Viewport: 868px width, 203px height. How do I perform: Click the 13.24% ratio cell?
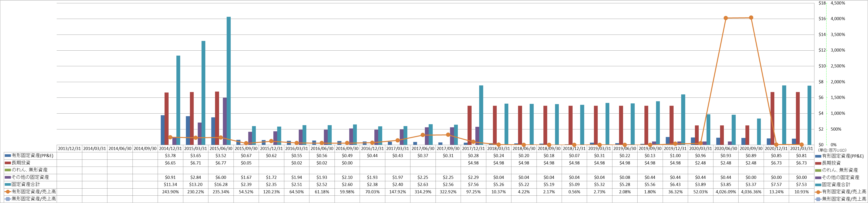pos(776,192)
